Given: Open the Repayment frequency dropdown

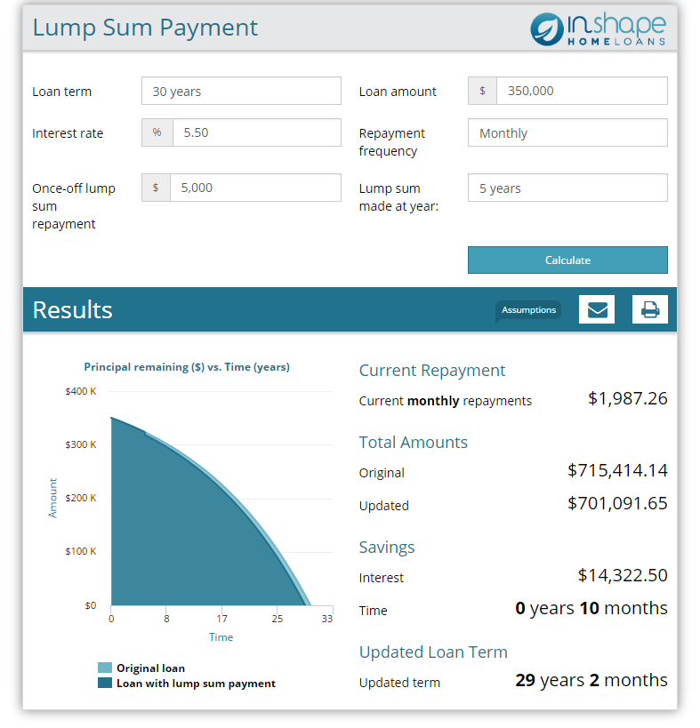Looking at the screenshot, I should tap(567, 132).
